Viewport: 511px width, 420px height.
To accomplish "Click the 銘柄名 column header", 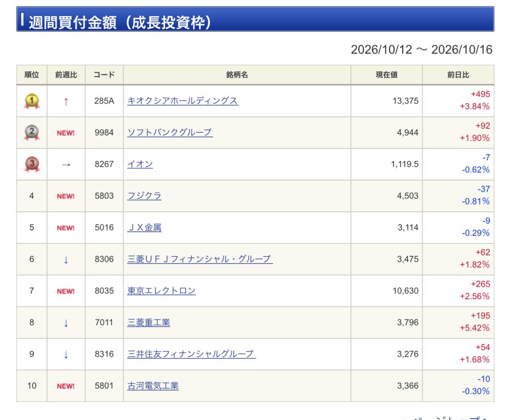I will pyautogui.click(x=237, y=75).
